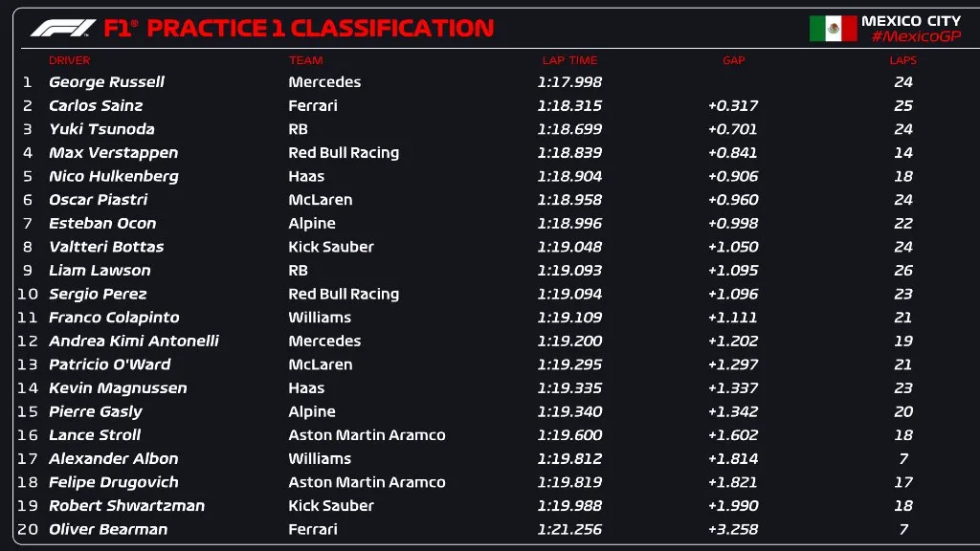Click the Aston Martin Aramco team for Stroll
Image resolution: width=980 pixels, height=551 pixels.
367,435
